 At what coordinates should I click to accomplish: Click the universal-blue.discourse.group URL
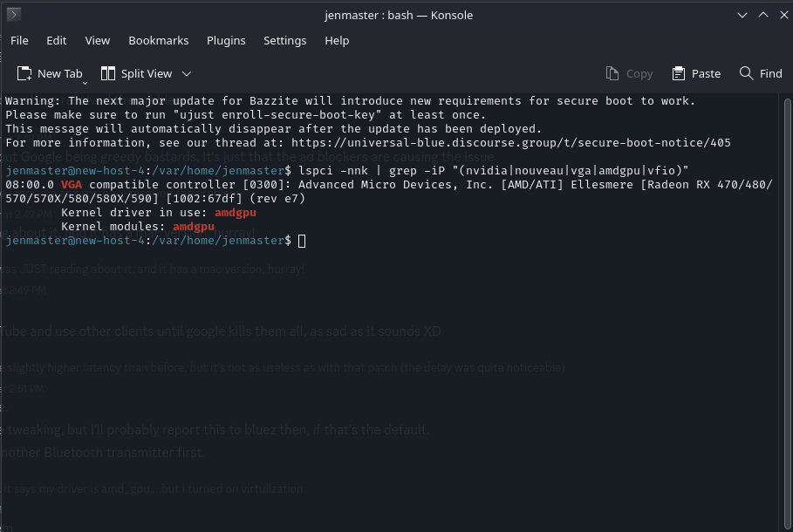511,143
